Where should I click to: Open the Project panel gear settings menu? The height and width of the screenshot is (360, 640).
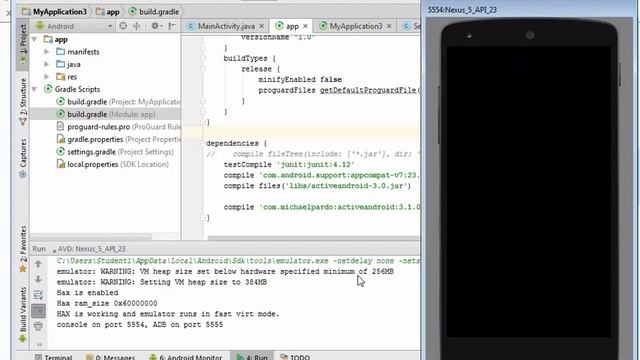156,26
